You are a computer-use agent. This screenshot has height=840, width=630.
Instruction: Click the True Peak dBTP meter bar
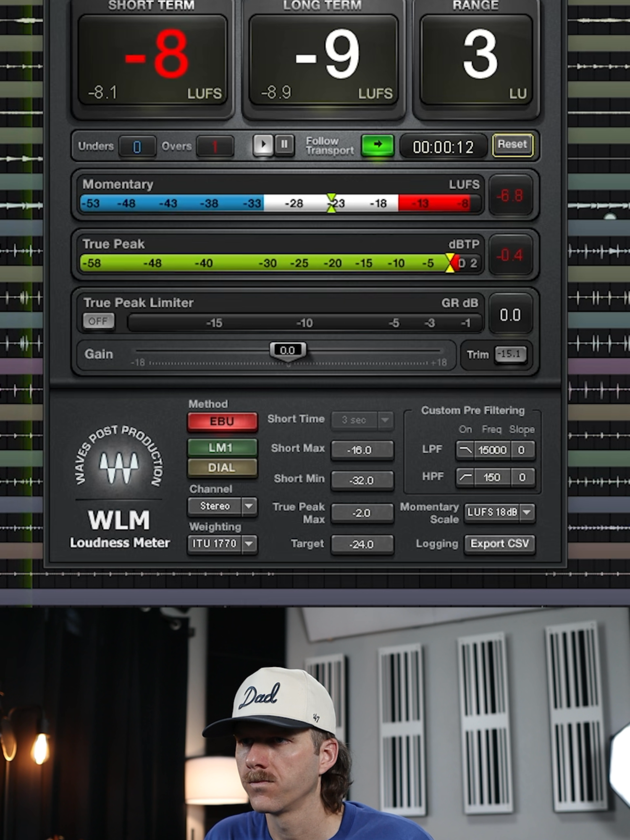click(281, 263)
